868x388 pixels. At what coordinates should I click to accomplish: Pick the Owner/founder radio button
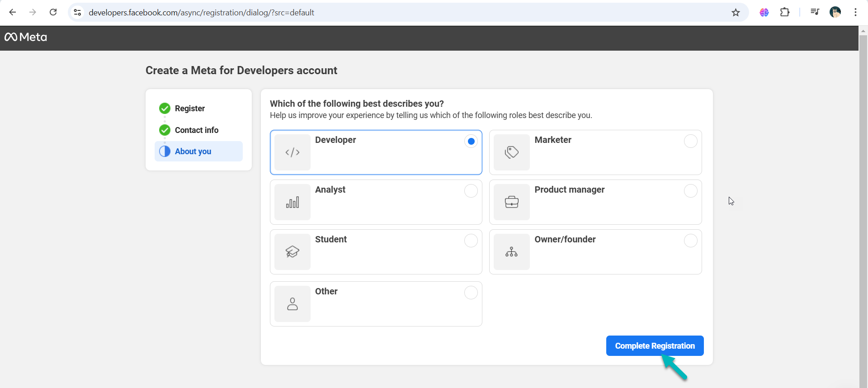(690, 241)
